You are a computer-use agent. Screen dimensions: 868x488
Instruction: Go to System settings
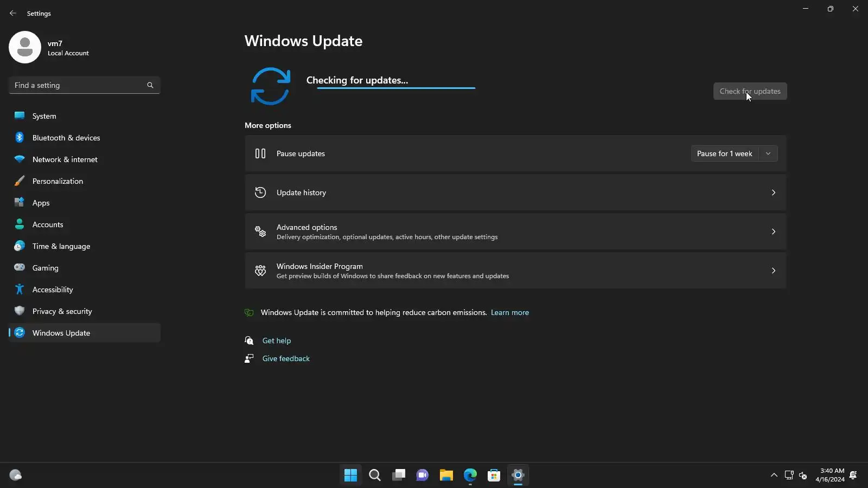click(x=85, y=116)
